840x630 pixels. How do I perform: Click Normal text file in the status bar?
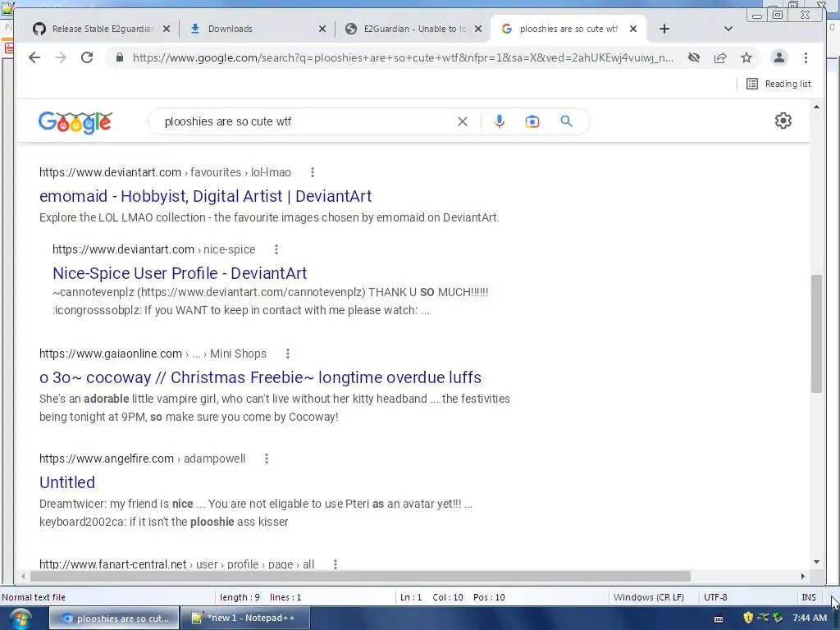coord(34,597)
